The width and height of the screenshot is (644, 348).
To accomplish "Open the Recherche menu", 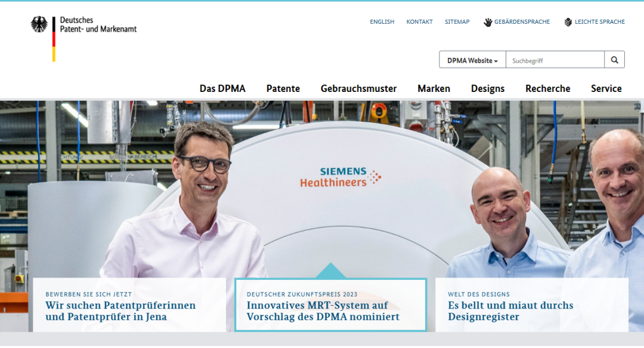I will (x=547, y=88).
